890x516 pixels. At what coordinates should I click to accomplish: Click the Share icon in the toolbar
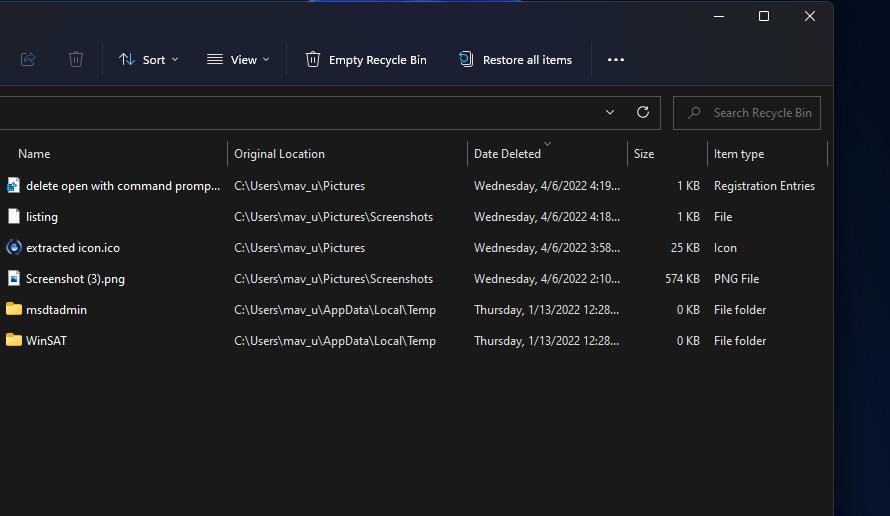[28, 60]
